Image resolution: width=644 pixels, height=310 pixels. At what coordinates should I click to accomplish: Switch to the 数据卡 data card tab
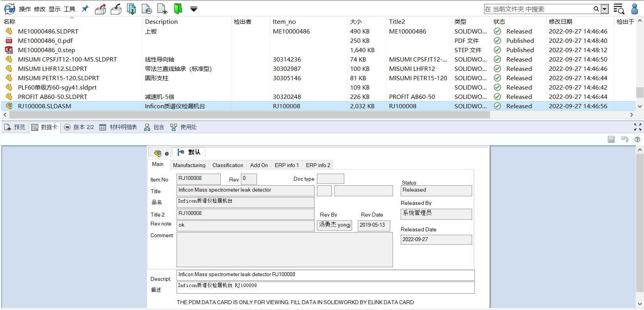(x=44, y=127)
